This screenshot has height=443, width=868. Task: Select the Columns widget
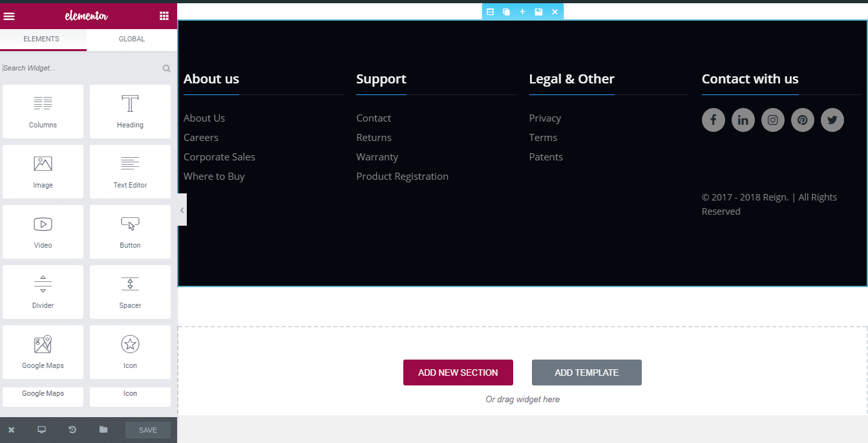pyautogui.click(x=43, y=111)
